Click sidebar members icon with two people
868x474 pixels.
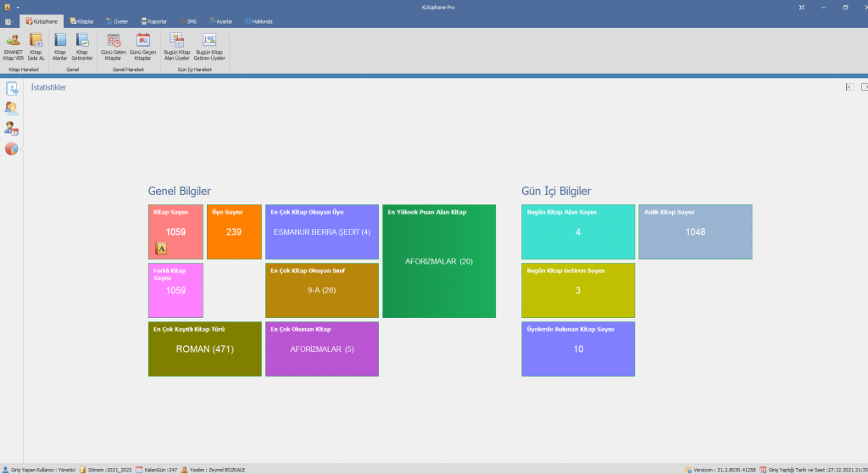click(x=12, y=109)
